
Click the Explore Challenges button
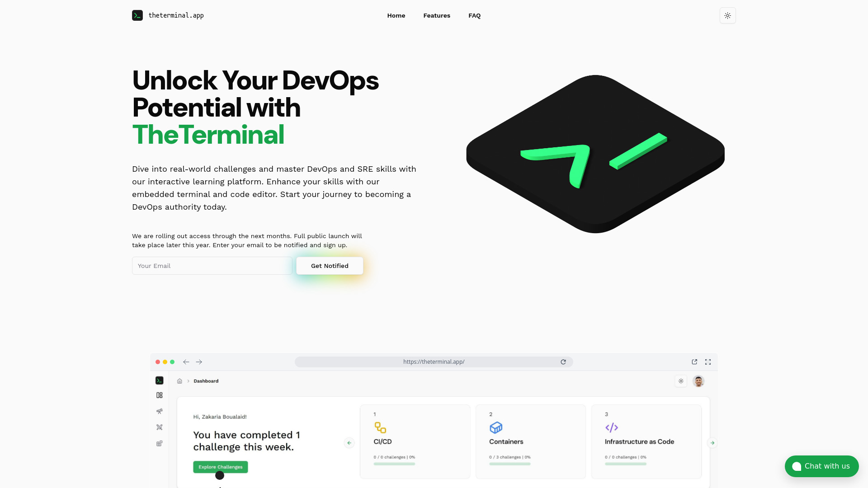[221, 467]
